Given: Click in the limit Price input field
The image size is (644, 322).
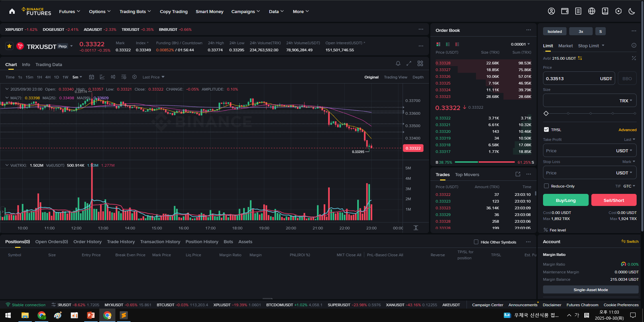Looking at the screenshot, I should (x=579, y=78).
